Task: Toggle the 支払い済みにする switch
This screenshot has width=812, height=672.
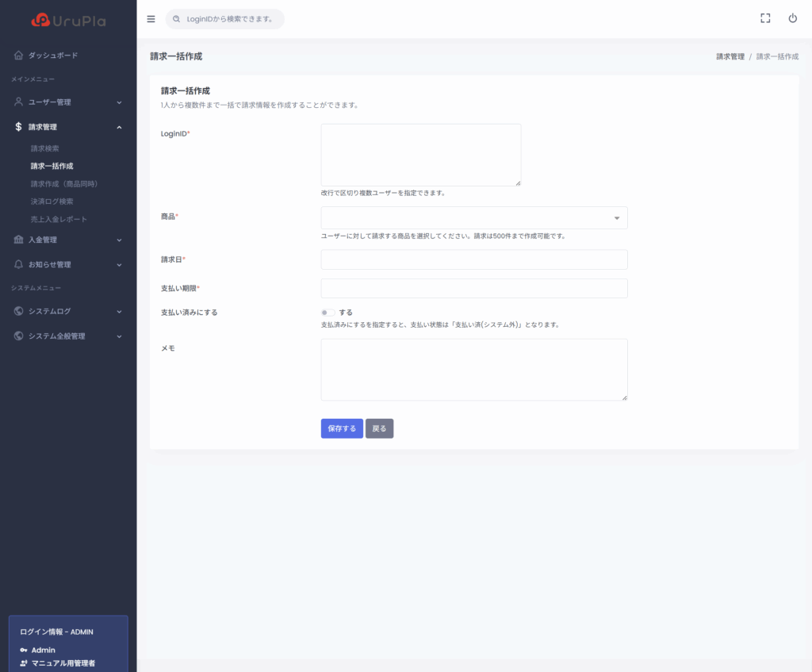Action: 327,313
